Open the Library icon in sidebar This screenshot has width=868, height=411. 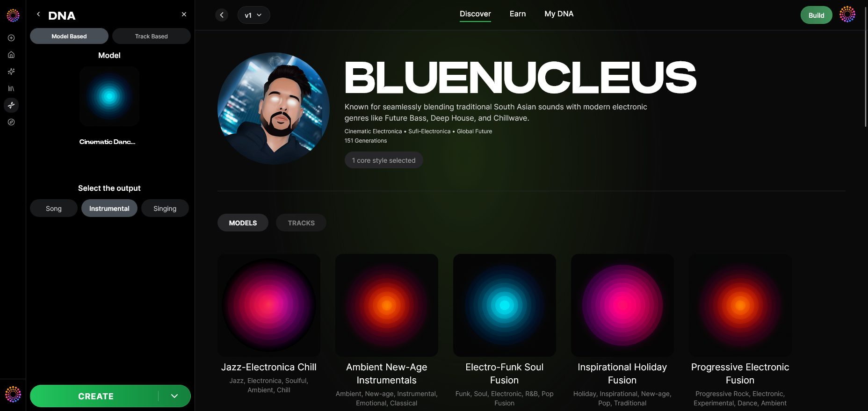[11, 88]
